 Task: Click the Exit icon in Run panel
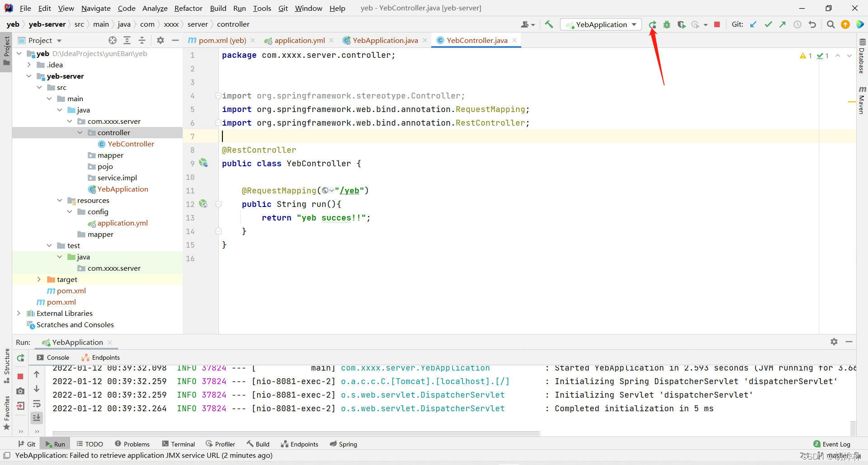(x=20, y=405)
